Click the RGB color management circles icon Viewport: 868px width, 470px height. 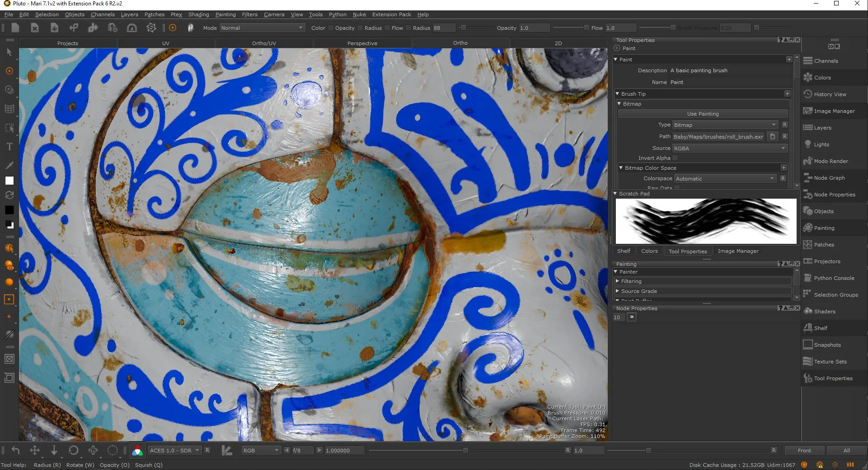point(137,451)
